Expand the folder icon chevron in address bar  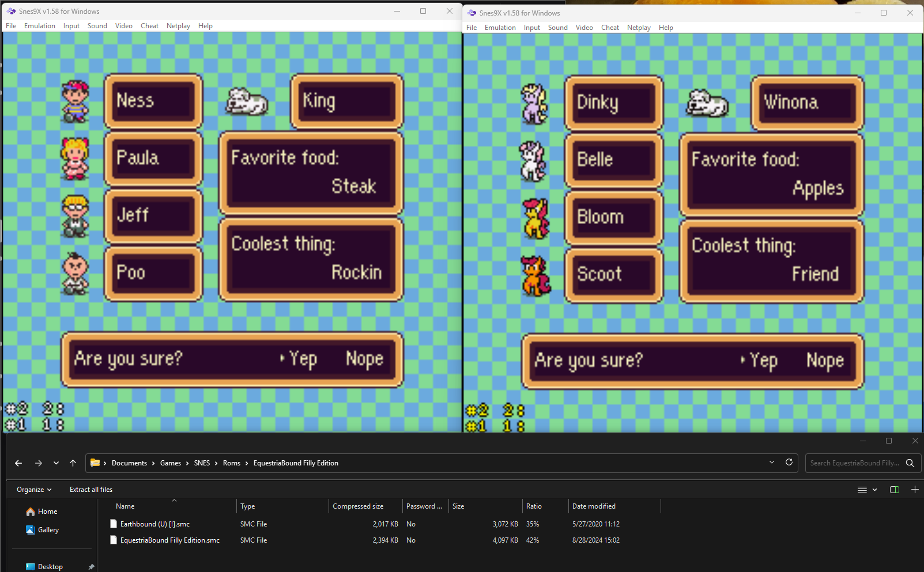(x=105, y=463)
